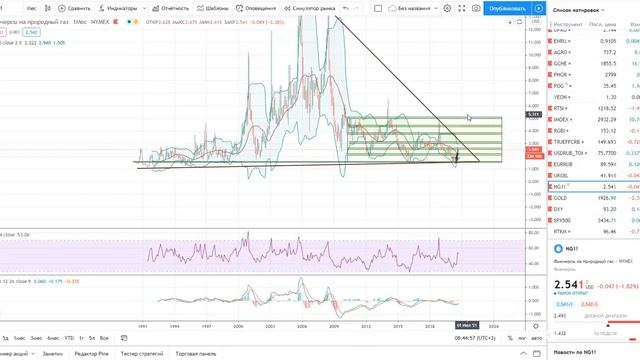
Task: Take a chart snapshot with camera icon
Action: tap(476, 8)
